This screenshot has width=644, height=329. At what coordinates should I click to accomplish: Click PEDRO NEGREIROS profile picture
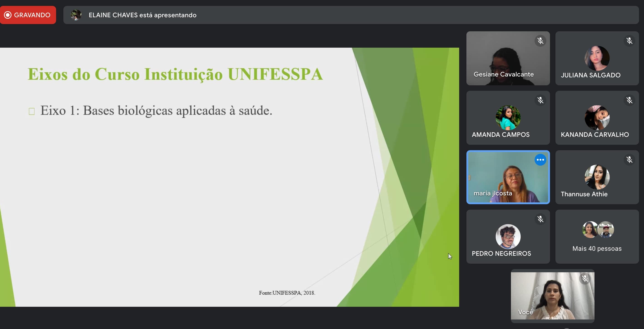508,237
